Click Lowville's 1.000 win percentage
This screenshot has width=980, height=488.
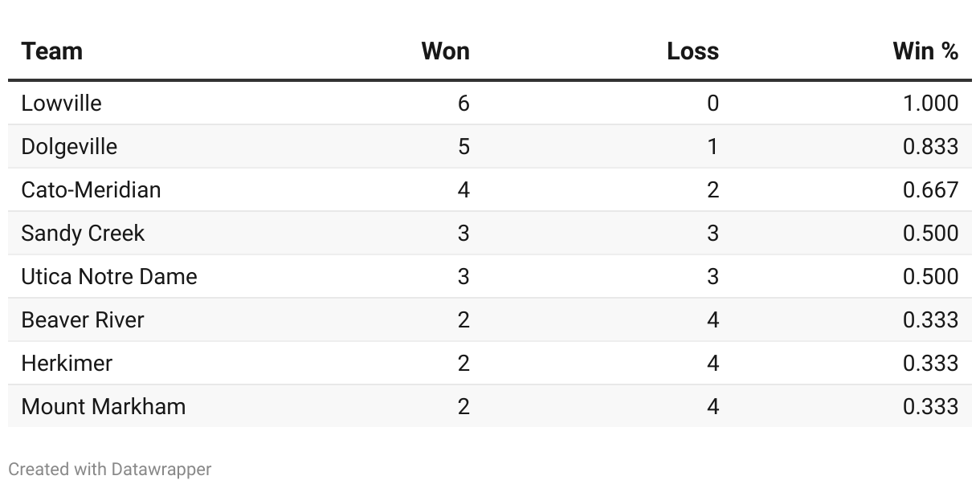pyautogui.click(x=931, y=103)
